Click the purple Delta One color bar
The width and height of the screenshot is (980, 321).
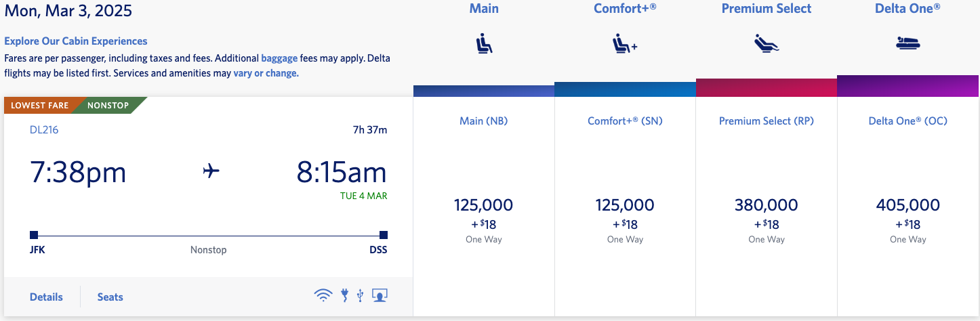pos(907,87)
